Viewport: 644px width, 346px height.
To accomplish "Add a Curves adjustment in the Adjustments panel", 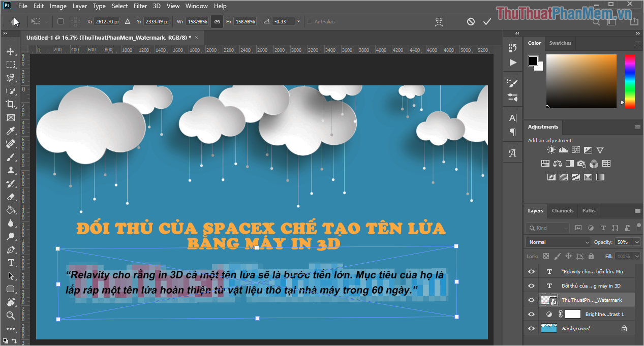I will [x=576, y=149].
